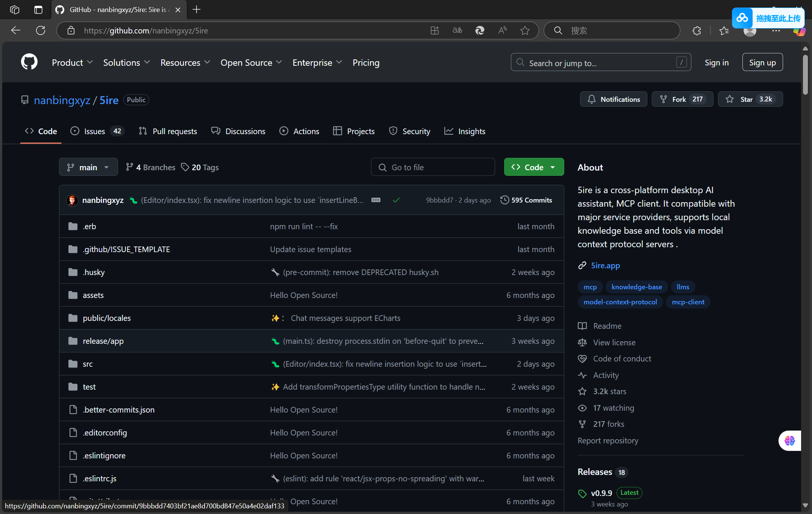Expand the Product navigation menu
The width and height of the screenshot is (812, 514).
coord(72,62)
